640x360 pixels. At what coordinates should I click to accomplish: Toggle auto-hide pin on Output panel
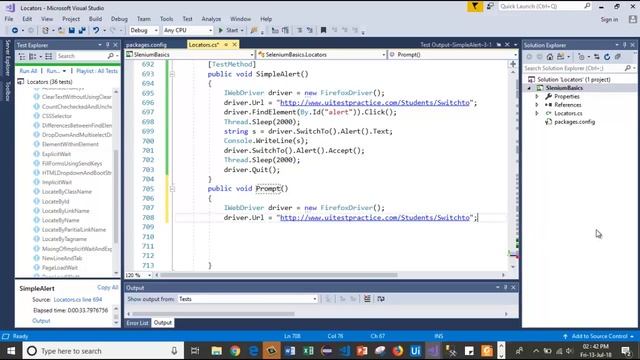505,287
